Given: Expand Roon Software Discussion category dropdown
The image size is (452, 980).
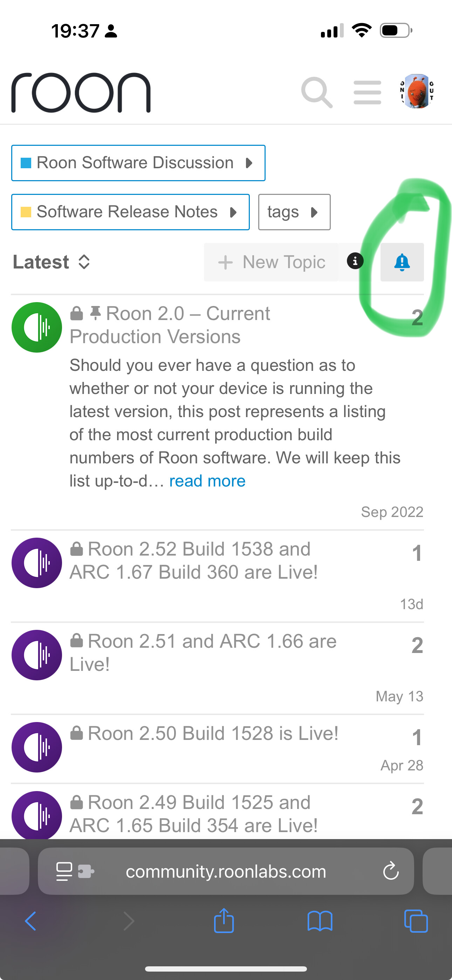Looking at the screenshot, I should 138,163.
